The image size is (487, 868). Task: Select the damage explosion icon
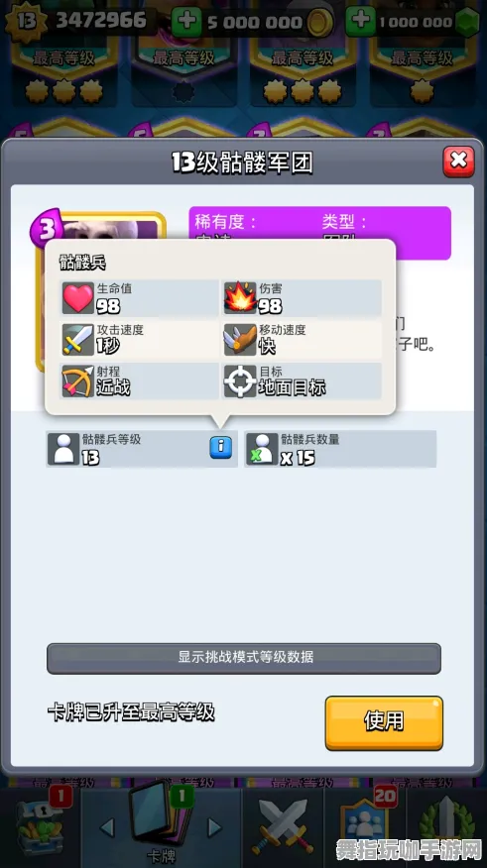click(x=240, y=298)
